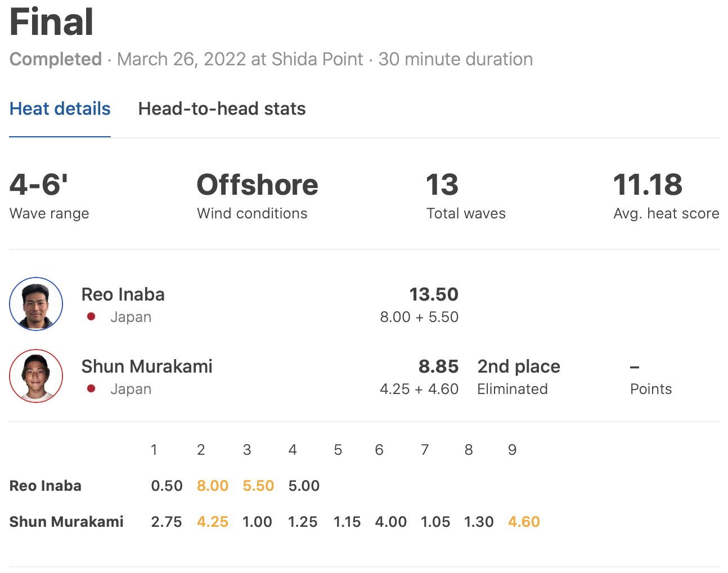Click Reo Inaba's 13.50 heat total

tap(434, 294)
